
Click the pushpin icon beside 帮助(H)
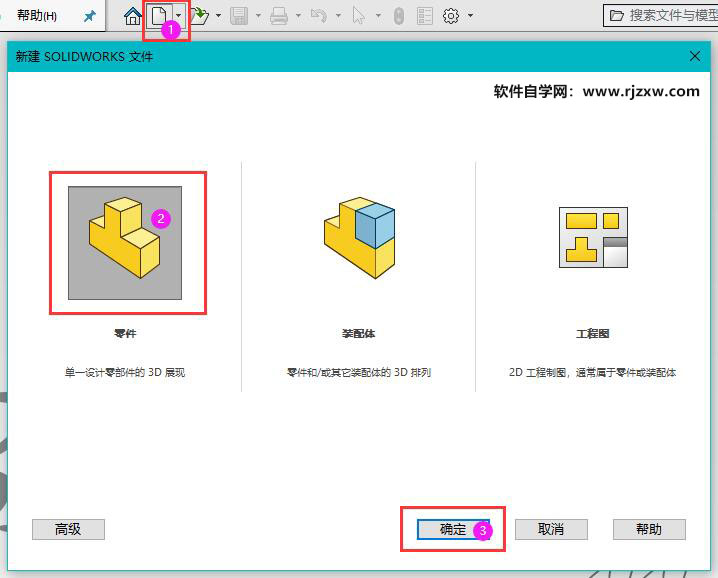89,16
